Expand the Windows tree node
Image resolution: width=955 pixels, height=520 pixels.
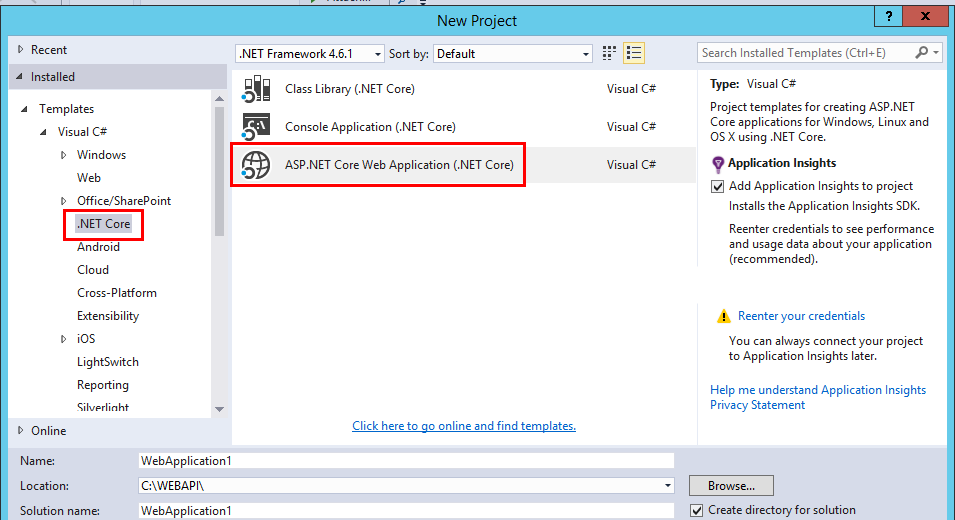click(x=63, y=155)
